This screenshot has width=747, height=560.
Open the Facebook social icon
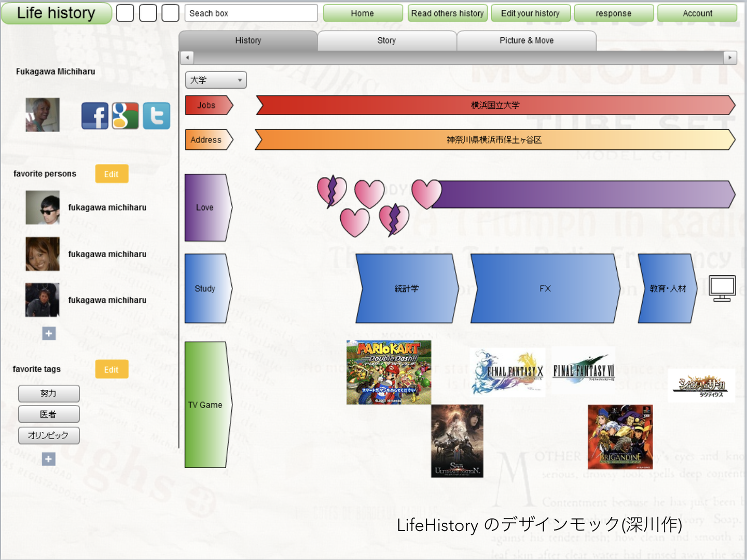95,116
